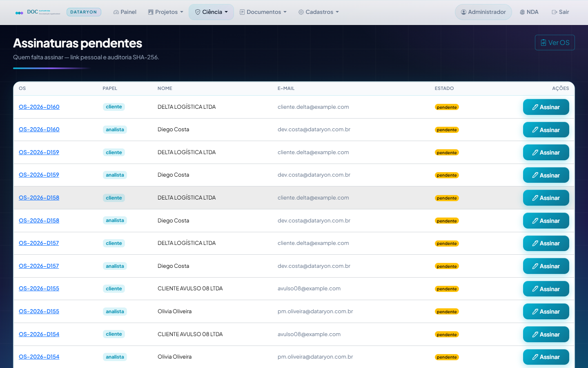Open the OS-2026-D159 cliente link
588x368 pixels.
point(39,152)
